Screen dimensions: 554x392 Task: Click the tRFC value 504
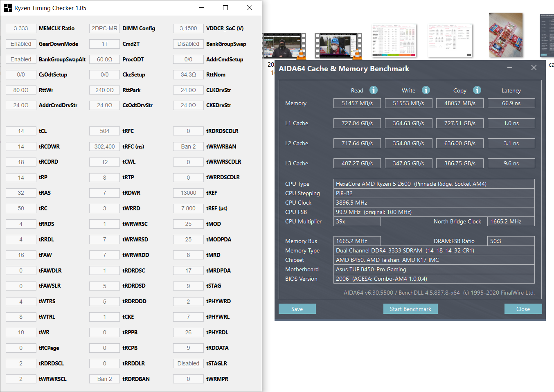105,131
